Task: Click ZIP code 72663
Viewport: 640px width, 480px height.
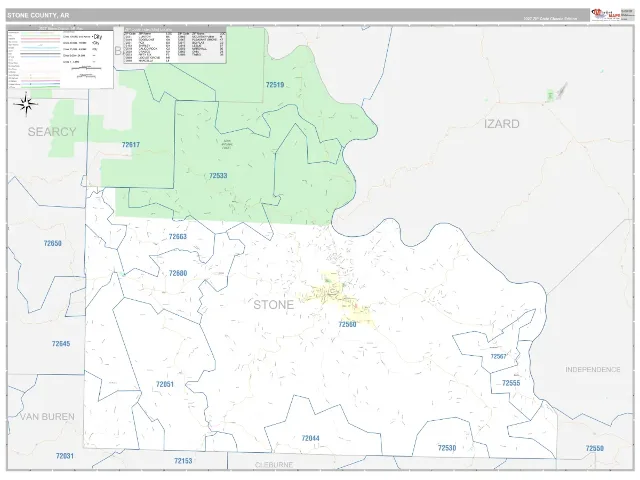Action: (x=178, y=237)
